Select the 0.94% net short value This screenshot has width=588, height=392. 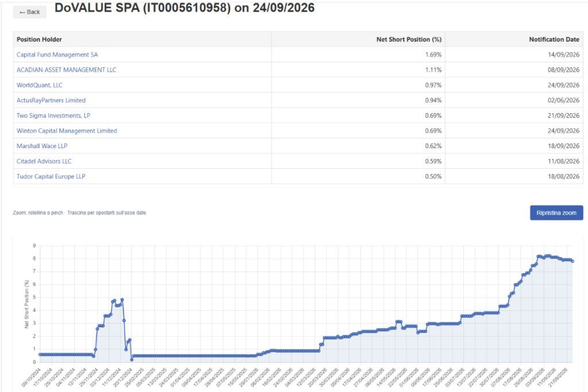433,100
